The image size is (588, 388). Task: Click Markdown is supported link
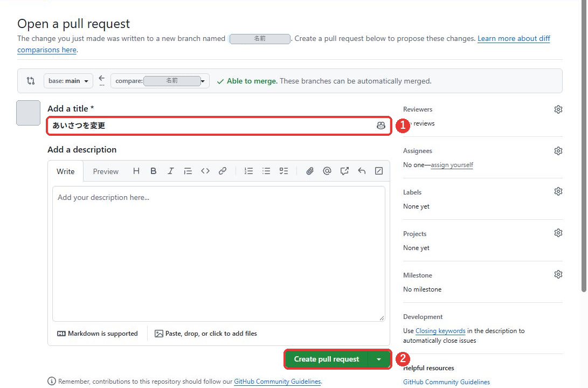(98, 333)
